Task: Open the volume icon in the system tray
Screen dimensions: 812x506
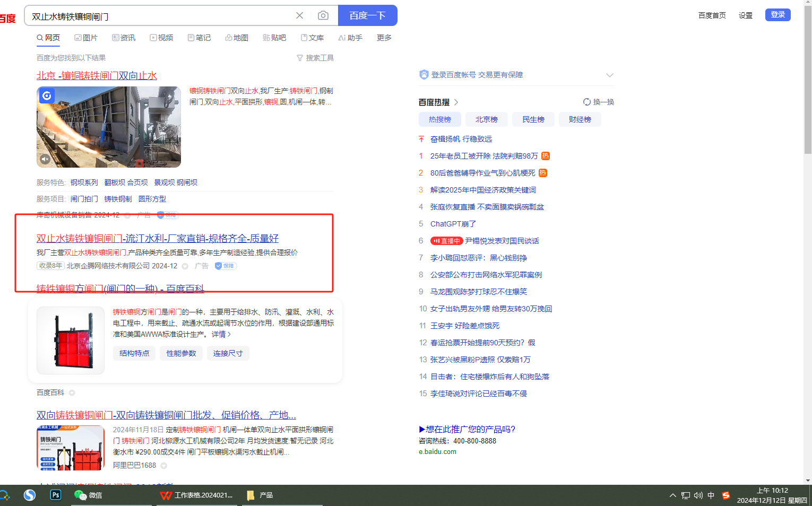Action: [x=698, y=495]
